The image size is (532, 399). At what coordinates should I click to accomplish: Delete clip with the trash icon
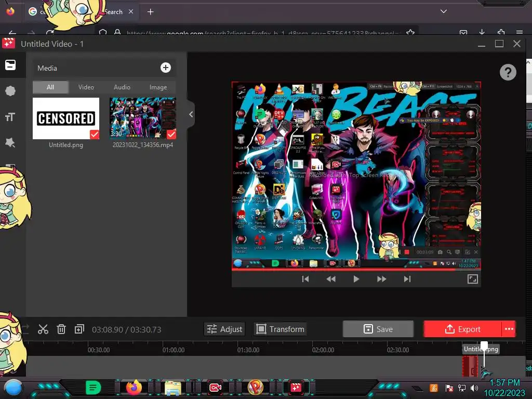(x=61, y=329)
